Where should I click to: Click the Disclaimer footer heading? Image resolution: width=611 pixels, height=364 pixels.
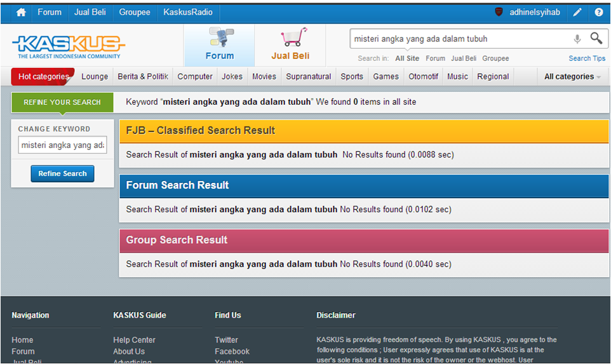point(336,315)
